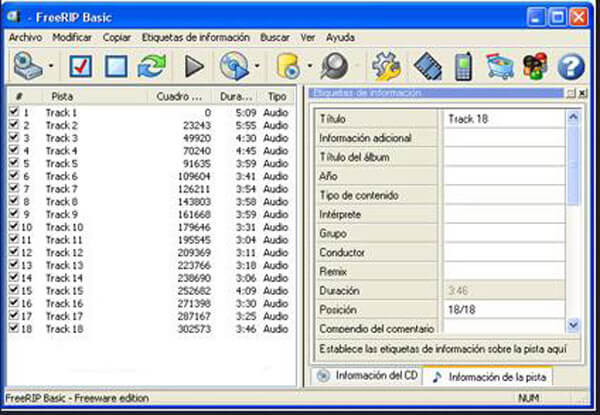Image resolution: width=600 pixels, height=415 pixels.
Task: Play the selected track with play icon
Action: click(x=194, y=66)
